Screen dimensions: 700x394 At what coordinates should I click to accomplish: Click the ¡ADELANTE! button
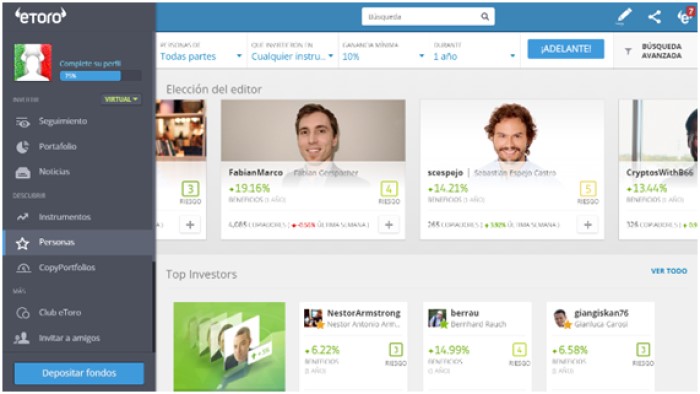pyautogui.click(x=566, y=49)
